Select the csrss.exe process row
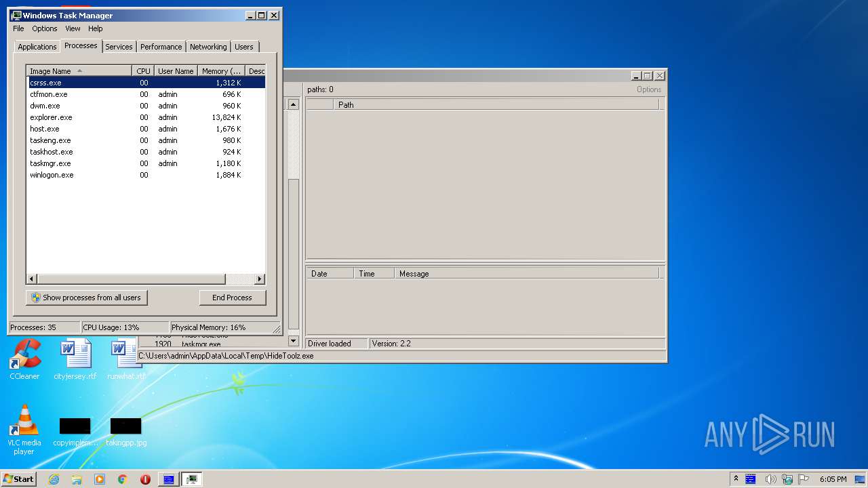Image resolution: width=868 pixels, height=488 pixels. click(x=146, y=83)
